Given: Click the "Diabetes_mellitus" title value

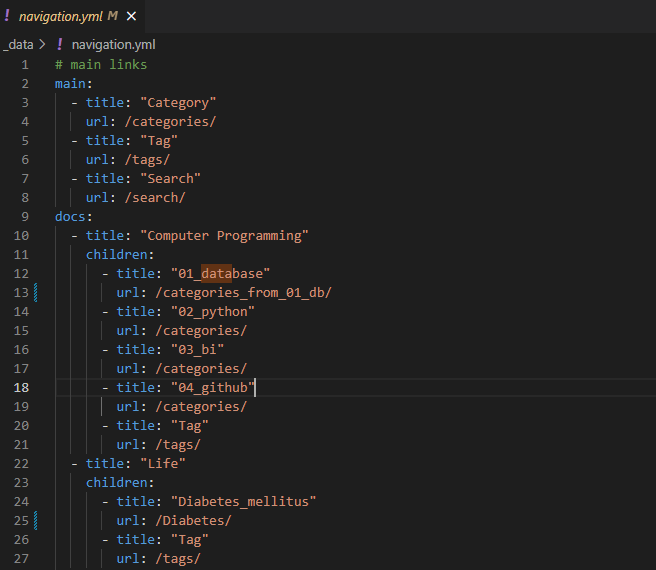Looking at the screenshot, I should pos(243,501).
